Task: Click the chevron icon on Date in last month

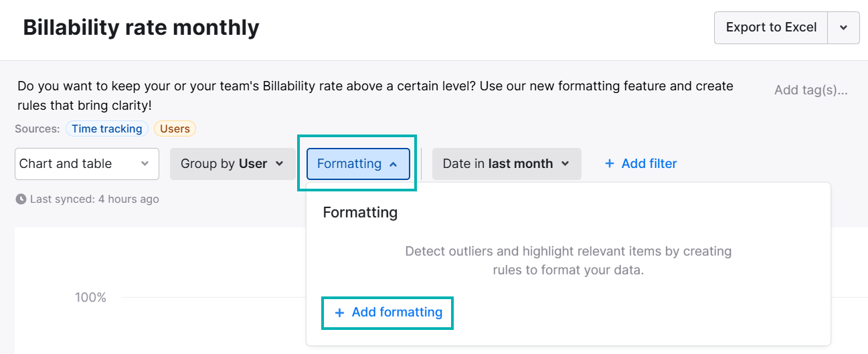Action: [565, 164]
